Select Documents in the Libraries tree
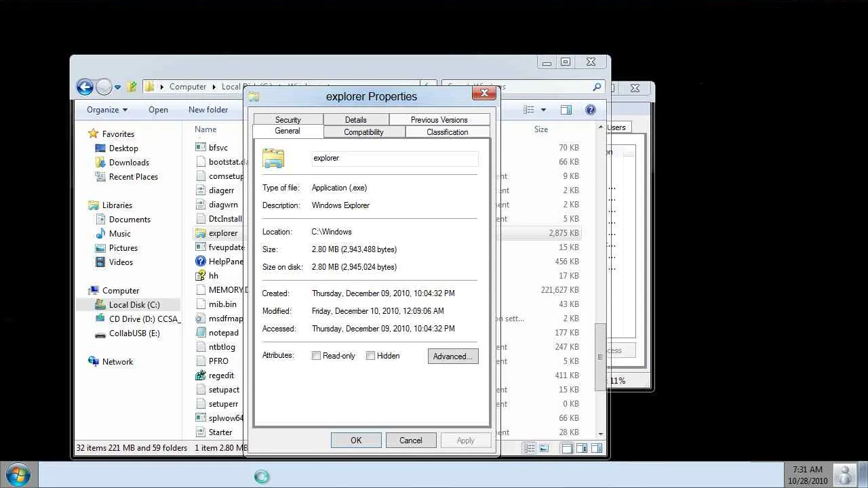Viewport: 868px width, 488px height. 130,219
